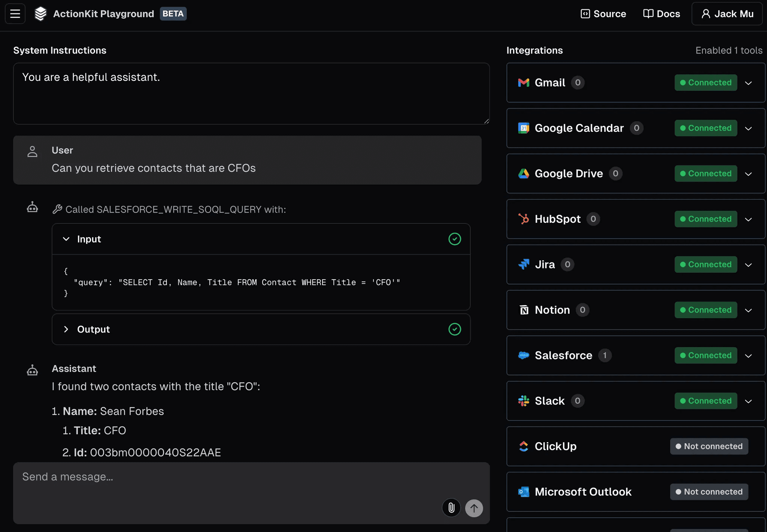Click the Gmail integration icon
Viewport: 767px width, 532px height.
pyautogui.click(x=524, y=83)
